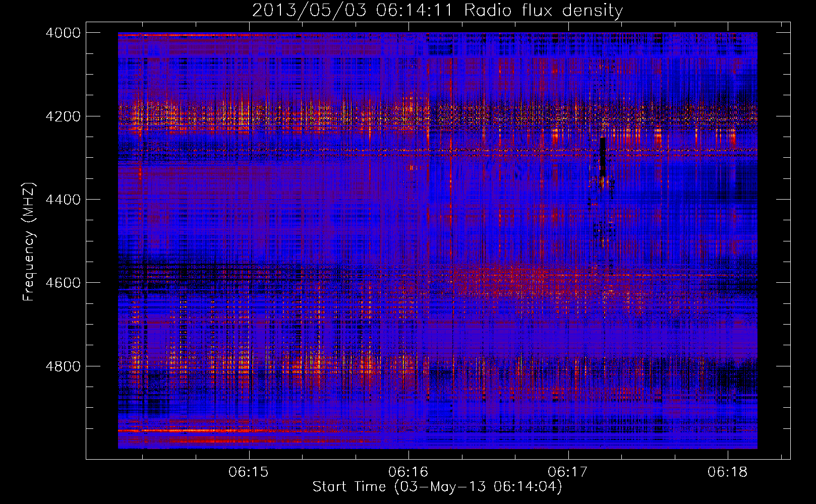
Task: Click the '4200' frequency axis label
Action: coord(63,116)
